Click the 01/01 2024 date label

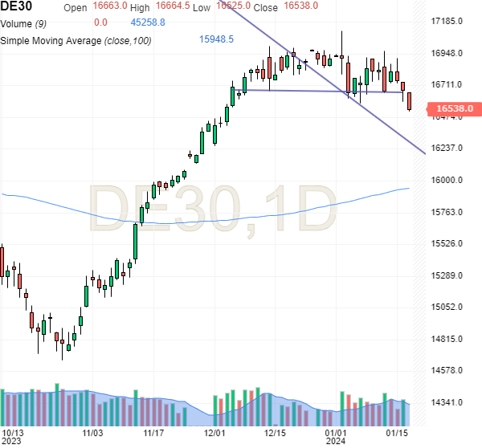(x=336, y=437)
